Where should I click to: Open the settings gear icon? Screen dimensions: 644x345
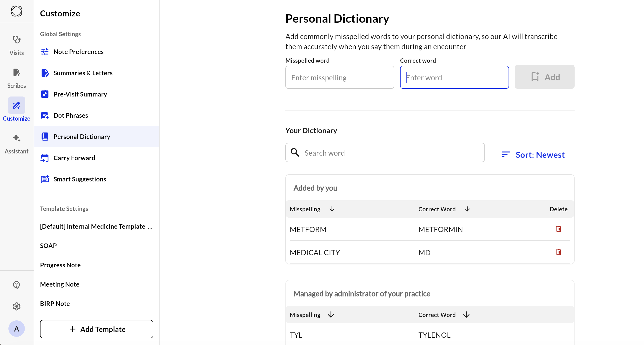[x=16, y=306]
